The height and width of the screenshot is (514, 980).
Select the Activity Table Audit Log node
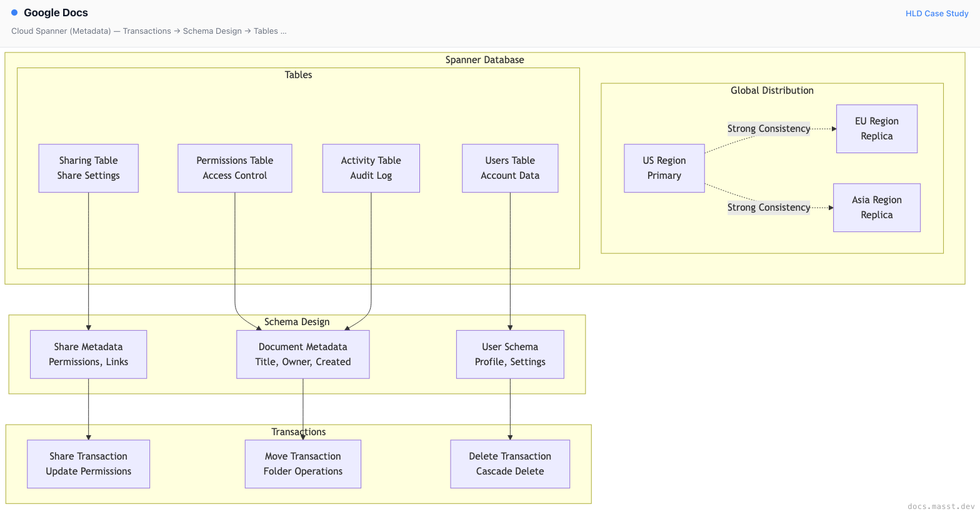(371, 168)
